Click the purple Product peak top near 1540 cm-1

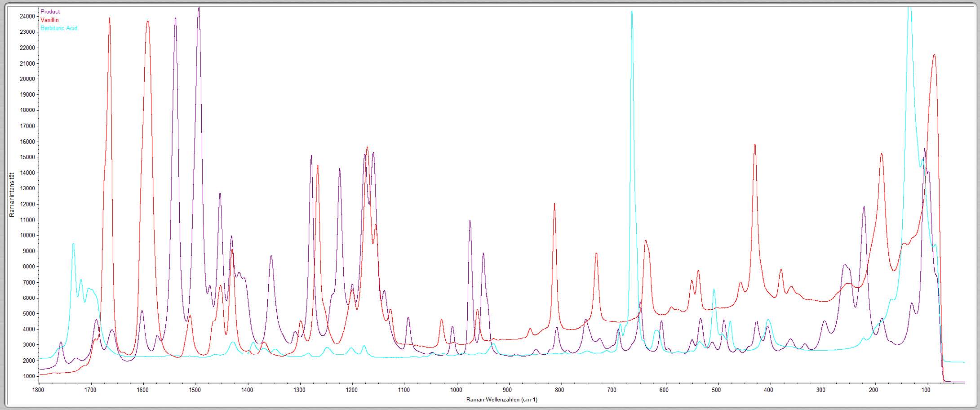(176, 18)
